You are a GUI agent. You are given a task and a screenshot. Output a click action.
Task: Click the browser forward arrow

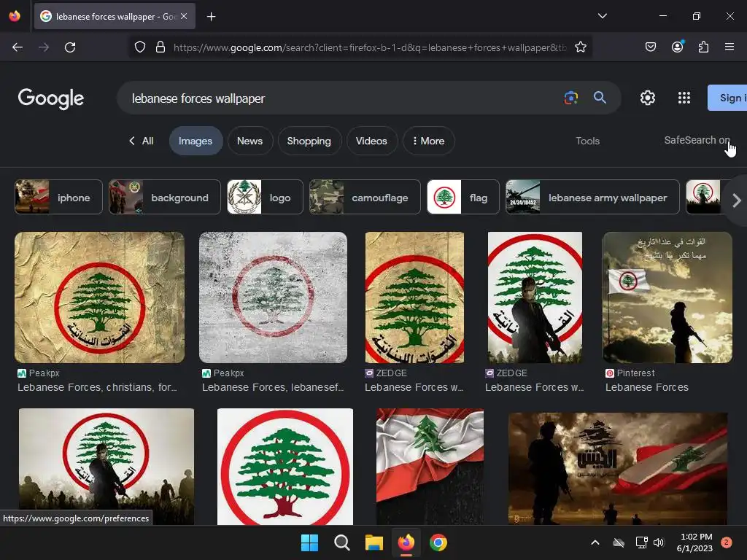[x=44, y=47]
